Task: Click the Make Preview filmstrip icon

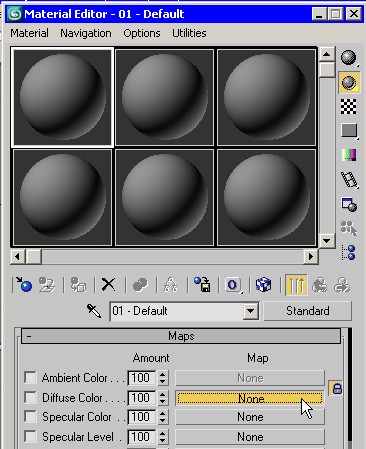Action: point(349,180)
